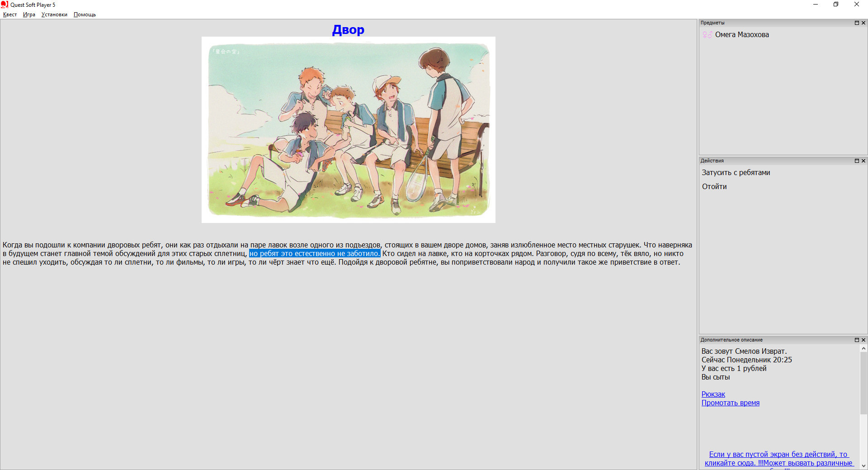Minimize the Quest Soft Player window

pos(816,5)
